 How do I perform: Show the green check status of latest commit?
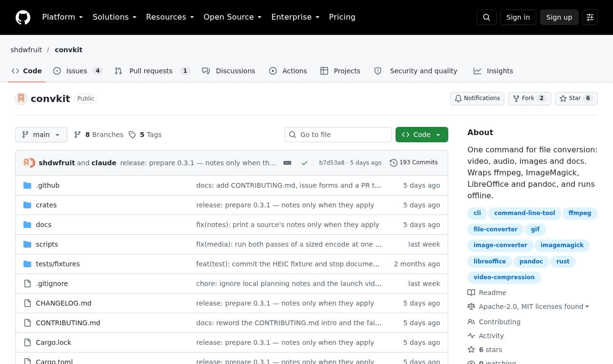[x=305, y=163]
